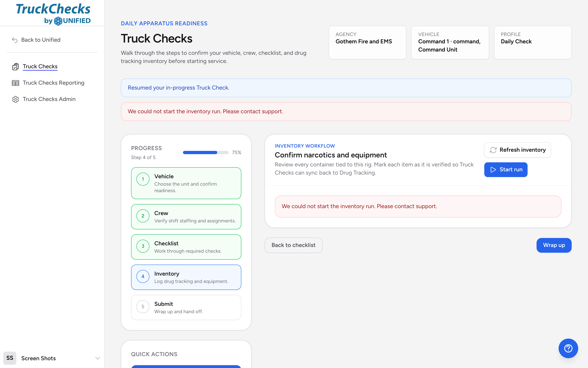Click Back to checklist button

[293, 245]
